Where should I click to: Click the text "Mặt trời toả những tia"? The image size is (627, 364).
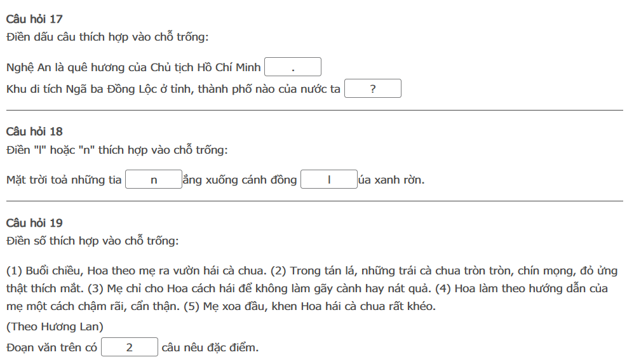64,180
